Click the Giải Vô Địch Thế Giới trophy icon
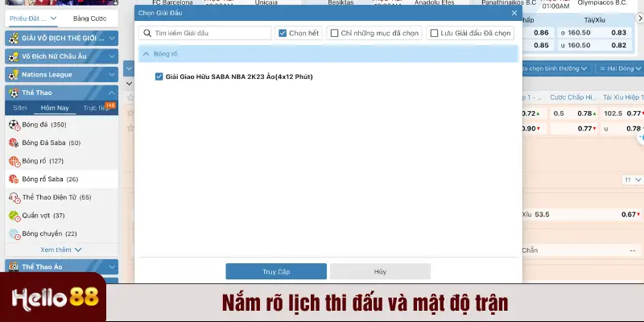 coord(14,38)
